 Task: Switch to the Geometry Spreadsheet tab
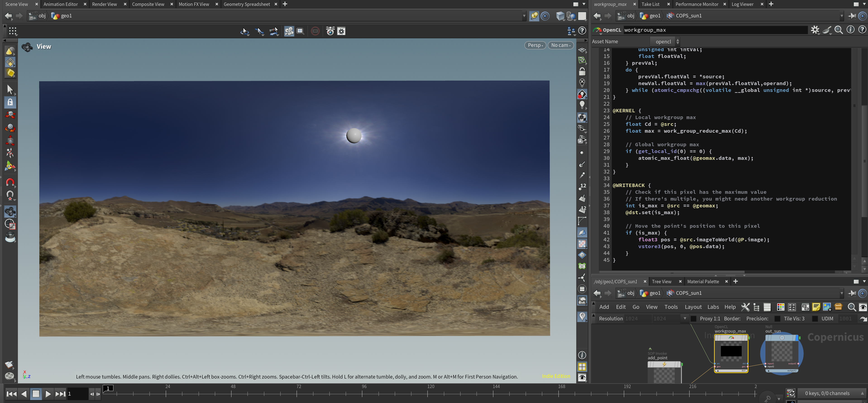[x=247, y=4]
